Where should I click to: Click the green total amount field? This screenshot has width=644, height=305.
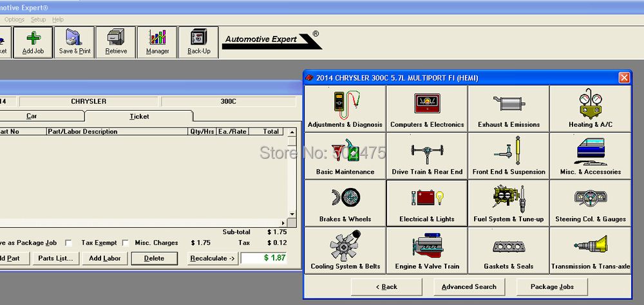coord(263,258)
